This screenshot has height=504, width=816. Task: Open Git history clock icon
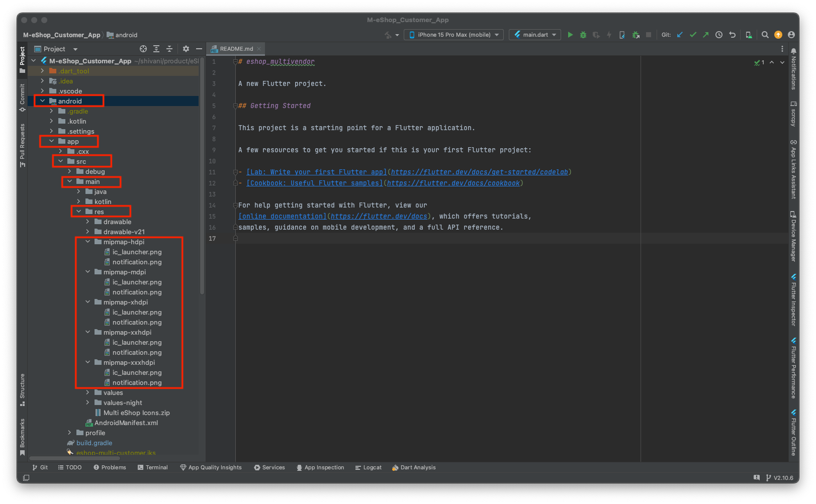click(719, 35)
